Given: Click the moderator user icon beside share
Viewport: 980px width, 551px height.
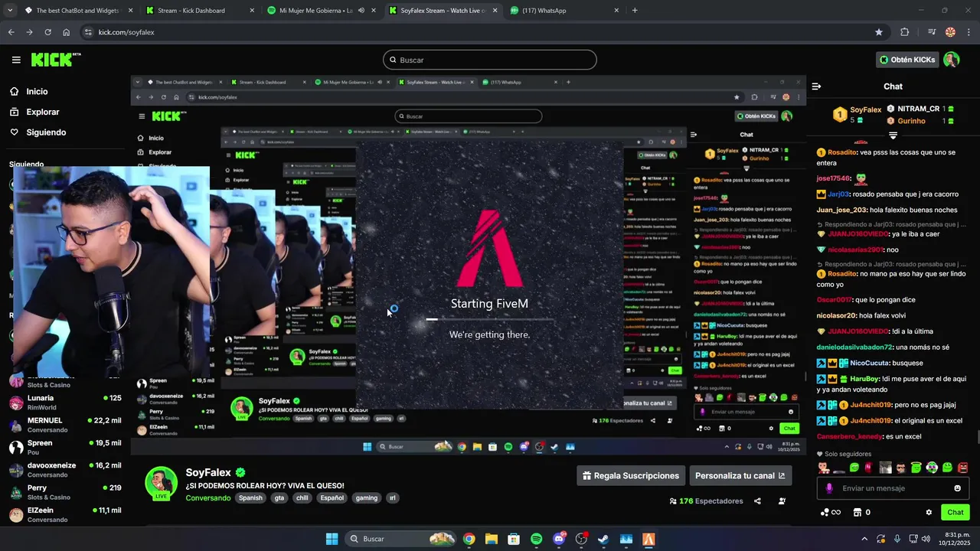Looking at the screenshot, I should [782, 501].
